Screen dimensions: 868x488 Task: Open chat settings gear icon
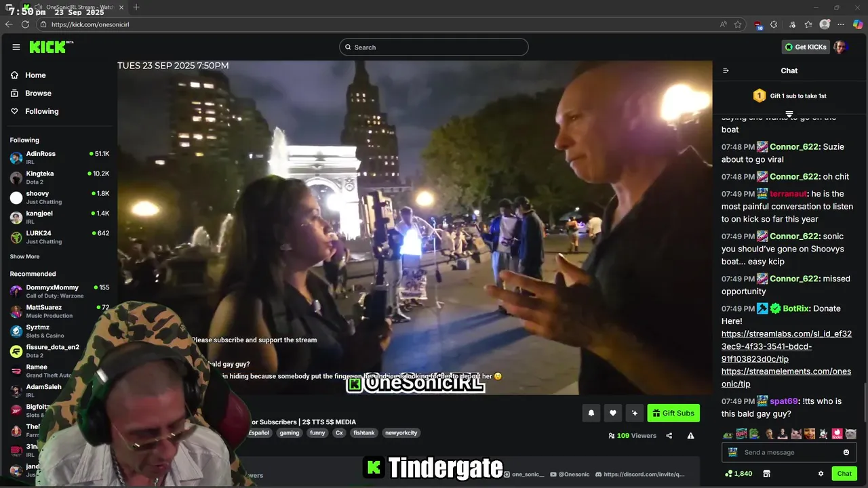[x=821, y=474]
